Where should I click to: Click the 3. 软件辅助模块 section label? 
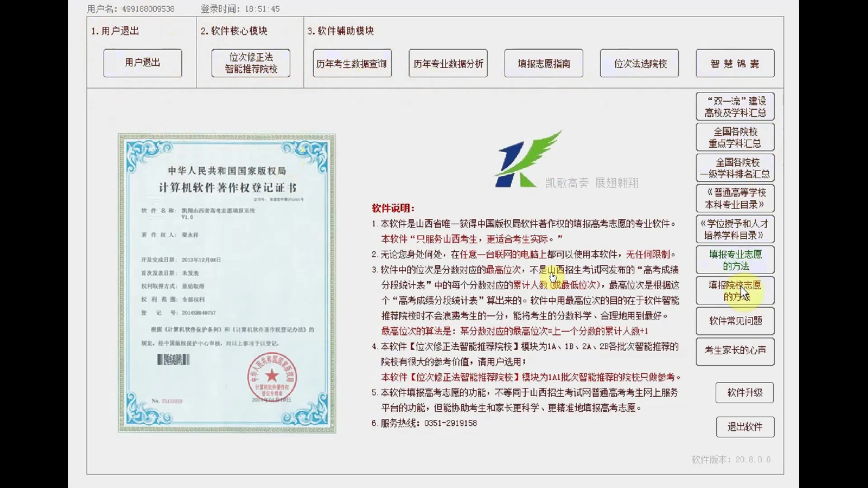pos(340,31)
